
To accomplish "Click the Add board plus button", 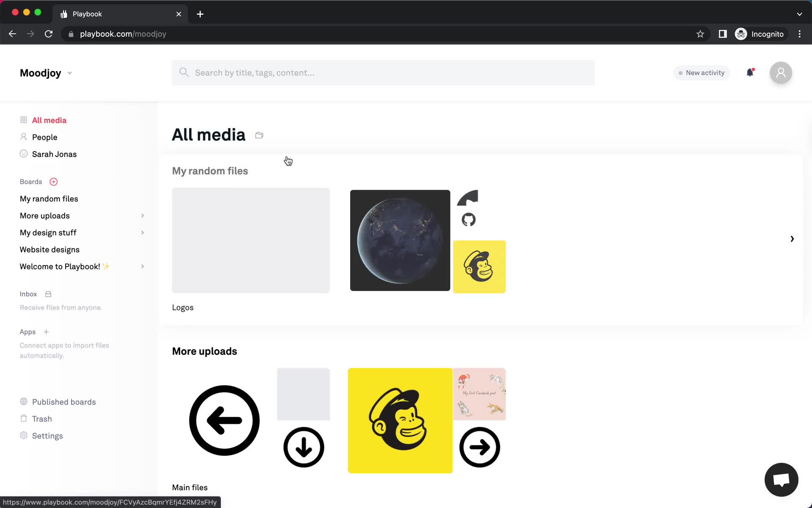I will coord(53,182).
